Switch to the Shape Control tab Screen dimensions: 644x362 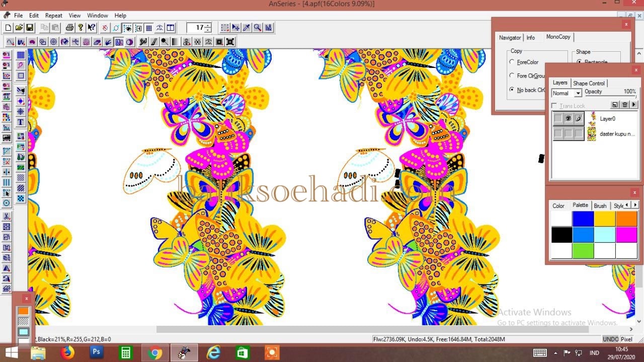pos(589,83)
